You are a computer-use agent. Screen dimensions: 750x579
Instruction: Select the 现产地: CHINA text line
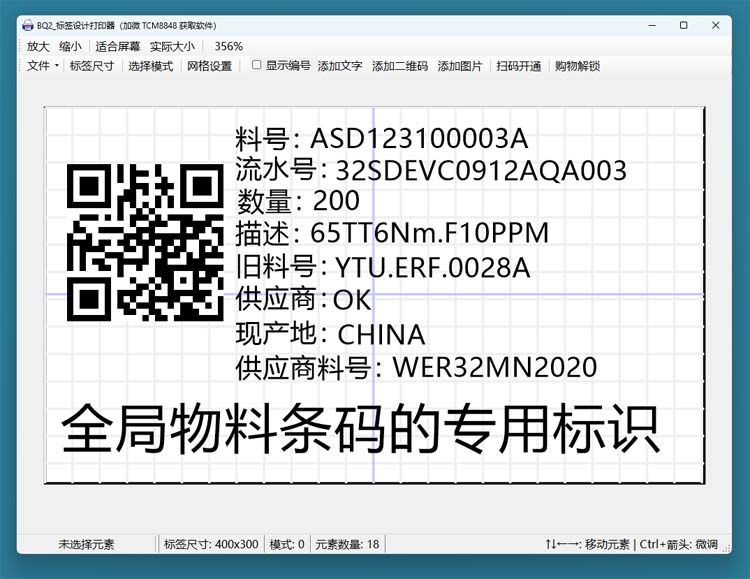point(331,334)
